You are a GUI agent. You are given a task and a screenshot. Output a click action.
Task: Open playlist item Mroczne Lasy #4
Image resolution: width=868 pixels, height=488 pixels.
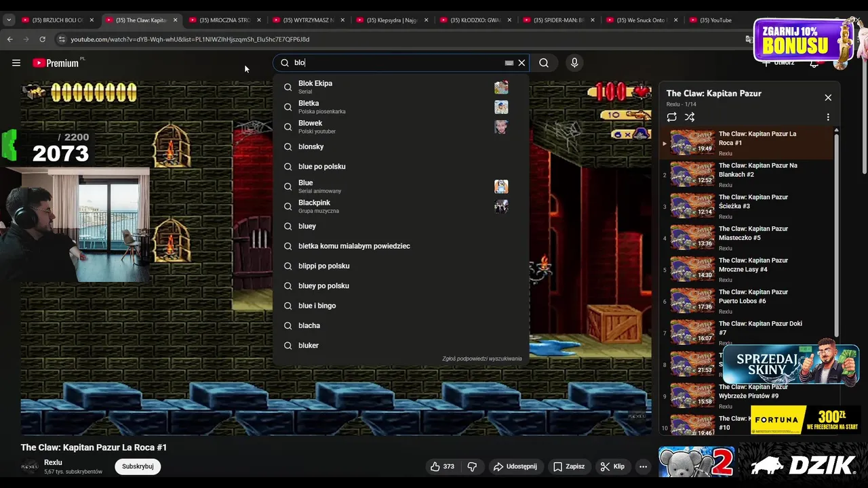coord(745,269)
